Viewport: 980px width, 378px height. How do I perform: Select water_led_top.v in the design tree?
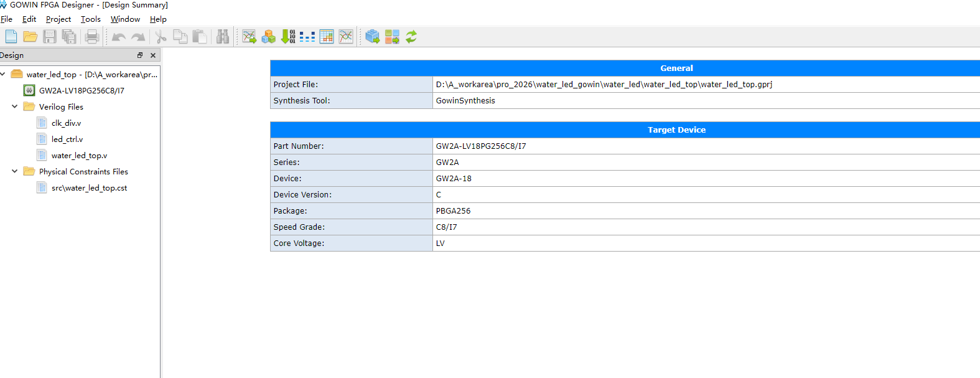point(79,155)
